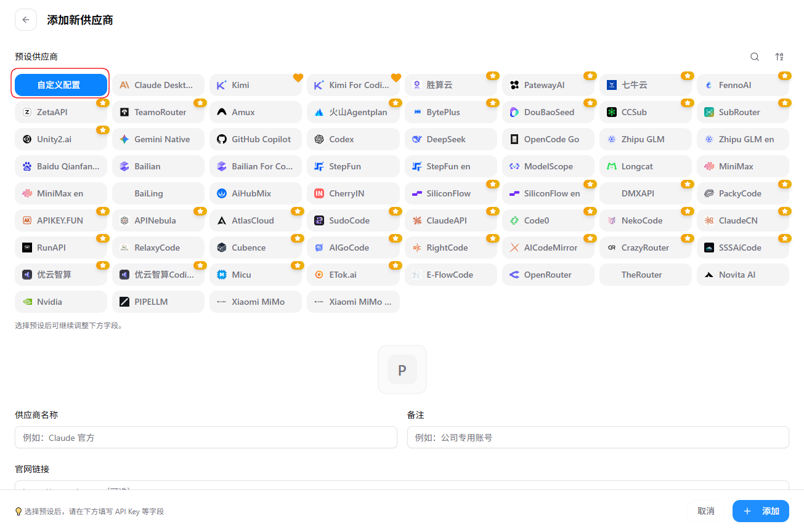Select the BaiLing preset
The height and width of the screenshot is (532, 804).
tap(158, 193)
